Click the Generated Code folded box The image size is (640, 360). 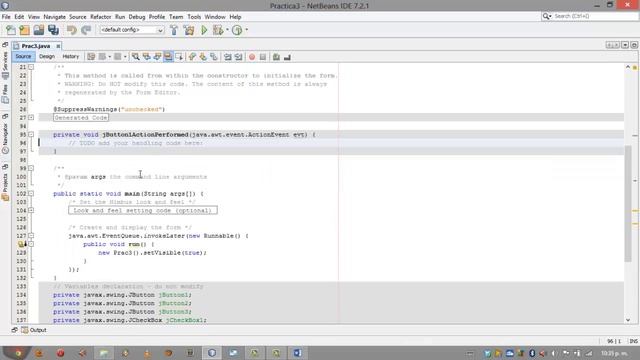81,118
